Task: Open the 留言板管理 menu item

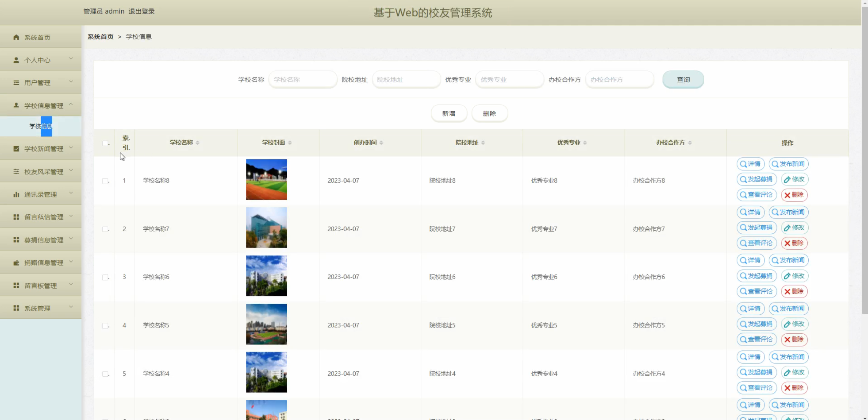Action: (41, 286)
